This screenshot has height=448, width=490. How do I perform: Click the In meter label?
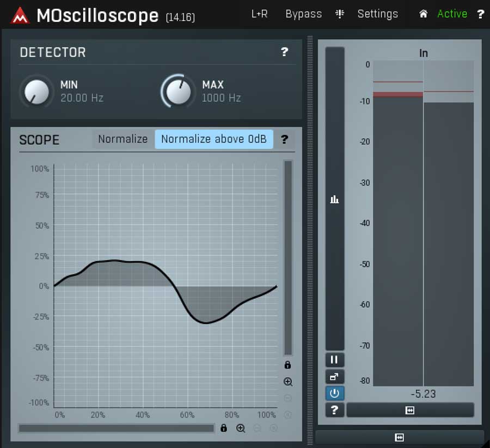pyautogui.click(x=424, y=53)
